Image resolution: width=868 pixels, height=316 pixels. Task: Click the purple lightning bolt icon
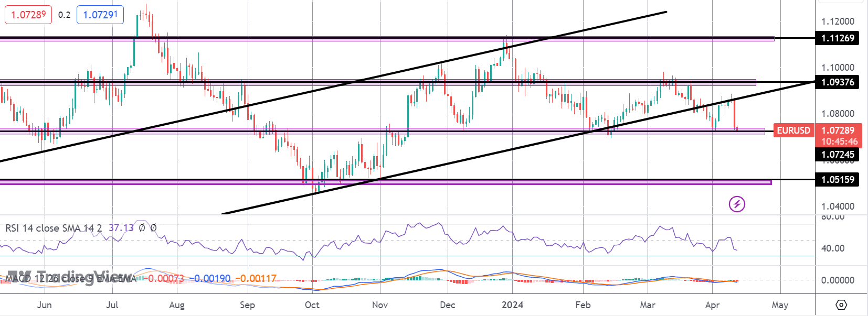[x=737, y=204]
